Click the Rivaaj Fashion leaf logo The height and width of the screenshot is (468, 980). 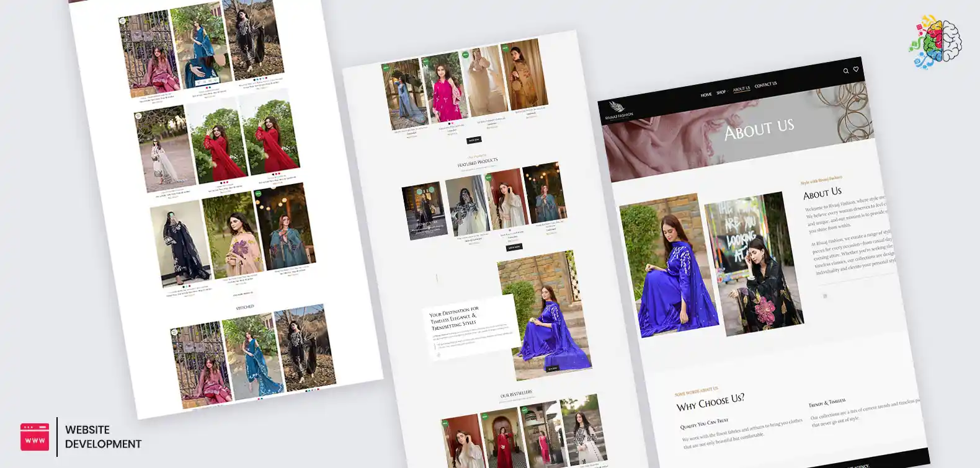(617, 107)
